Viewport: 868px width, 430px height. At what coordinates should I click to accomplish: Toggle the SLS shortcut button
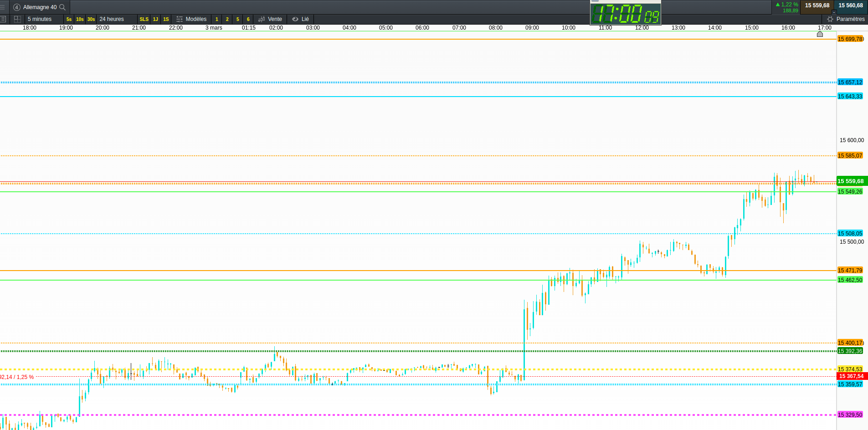[144, 19]
